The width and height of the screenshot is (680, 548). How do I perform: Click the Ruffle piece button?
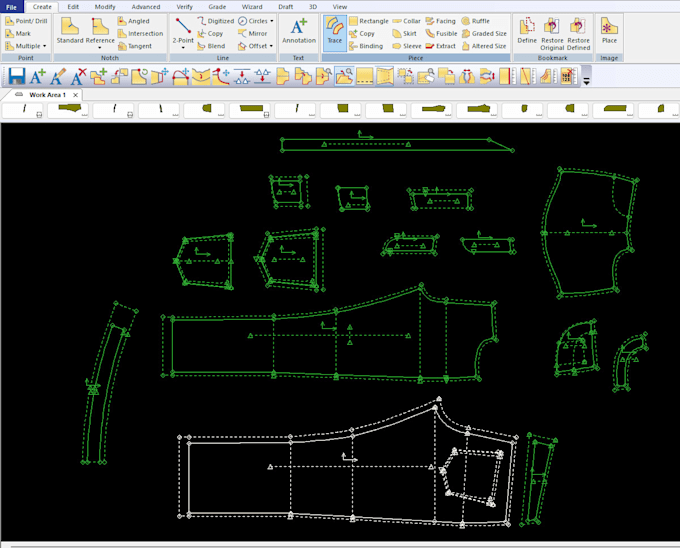coord(476,21)
